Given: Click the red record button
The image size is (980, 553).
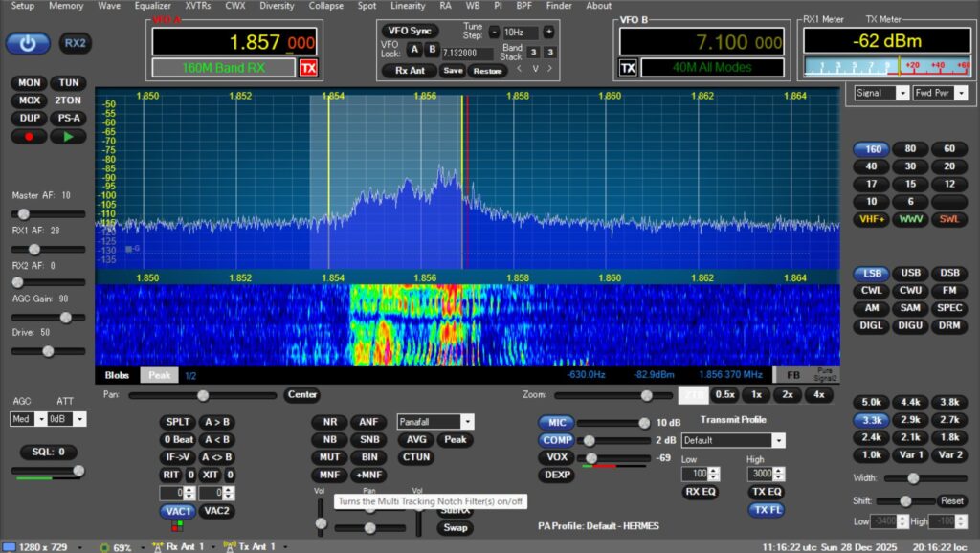Looking at the screenshot, I should (x=30, y=137).
